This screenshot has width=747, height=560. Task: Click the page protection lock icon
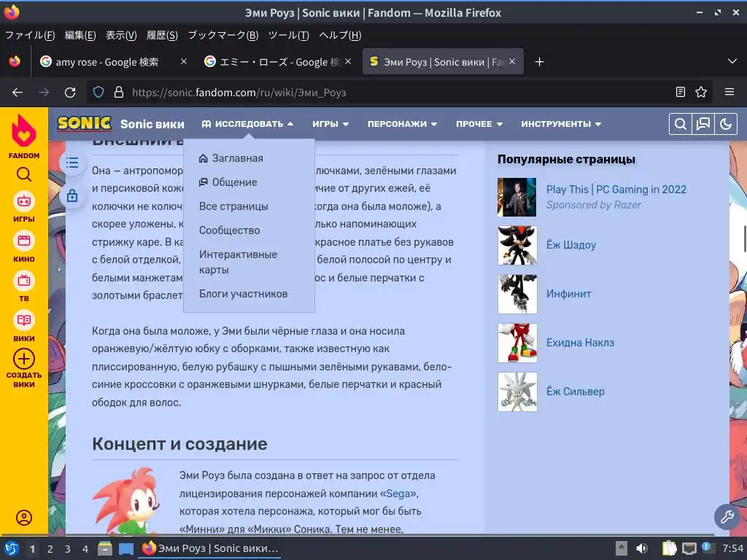coord(72,195)
